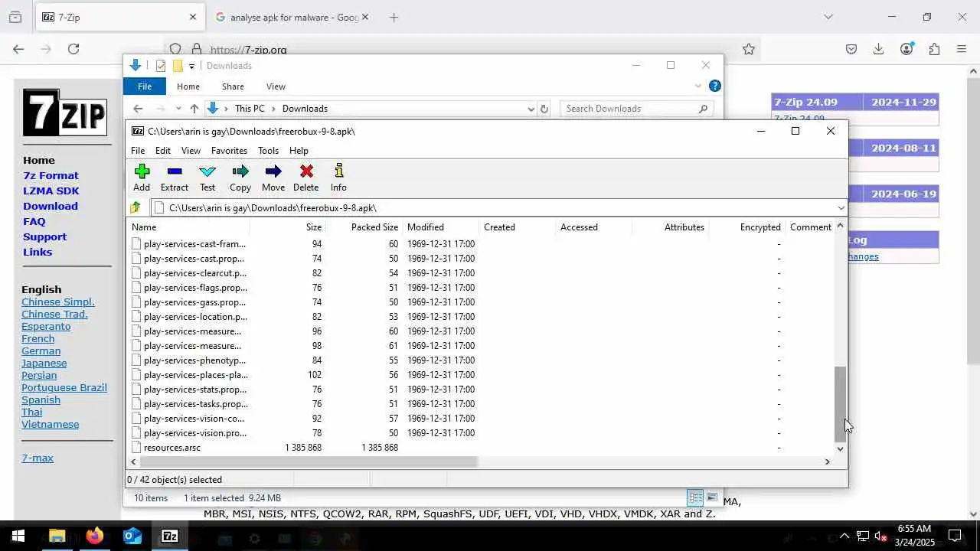Open Firefox downloads panel
Screen dimensions: 980x551
pyautogui.click(x=878, y=49)
